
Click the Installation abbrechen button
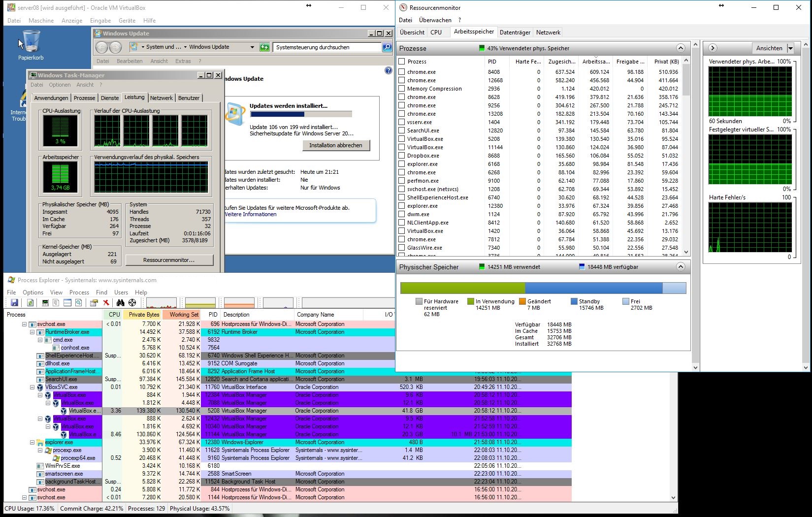(335, 145)
